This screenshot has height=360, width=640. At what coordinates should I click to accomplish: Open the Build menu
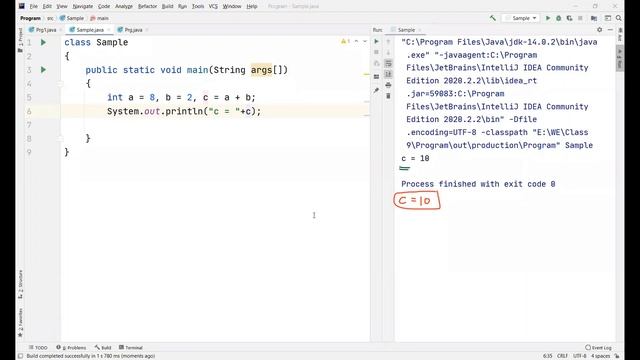[x=167, y=7]
